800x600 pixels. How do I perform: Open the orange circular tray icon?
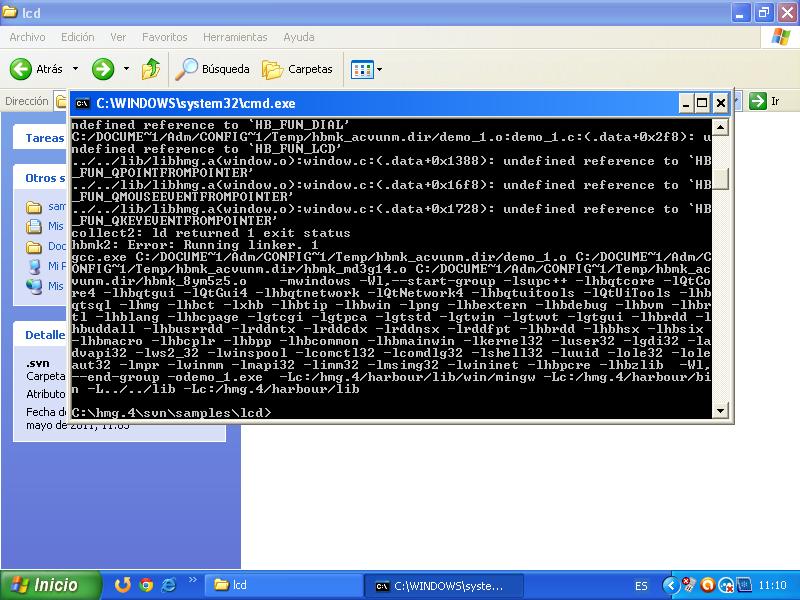(707, 585)
